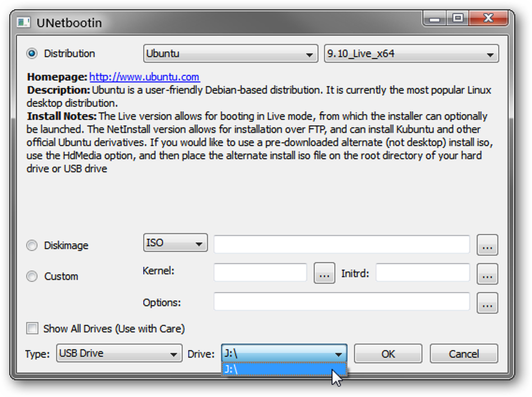Enable Show All Drives checkbox
The height and width of the screenshot is (397, 532).
pos(32,328)
